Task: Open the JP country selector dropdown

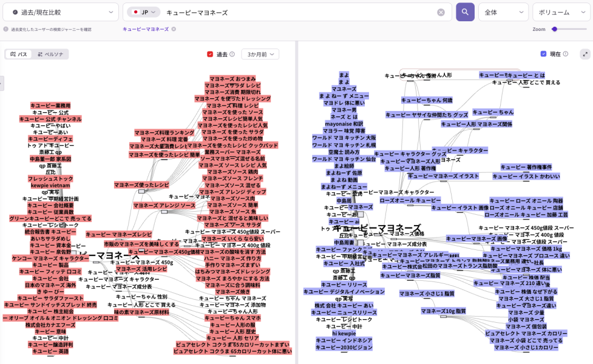Action: pyautogui.click(x=144, y=12)
